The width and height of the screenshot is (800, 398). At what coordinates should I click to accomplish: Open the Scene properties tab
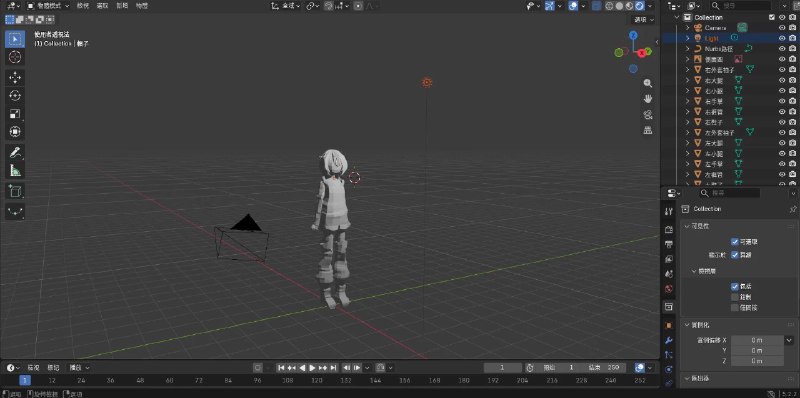[669, 274]
